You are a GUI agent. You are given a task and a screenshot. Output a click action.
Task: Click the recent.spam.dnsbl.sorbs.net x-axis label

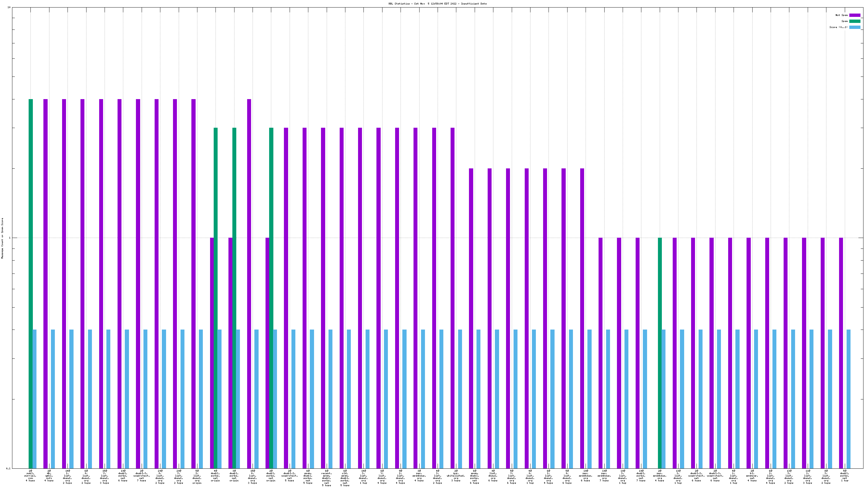326,478
